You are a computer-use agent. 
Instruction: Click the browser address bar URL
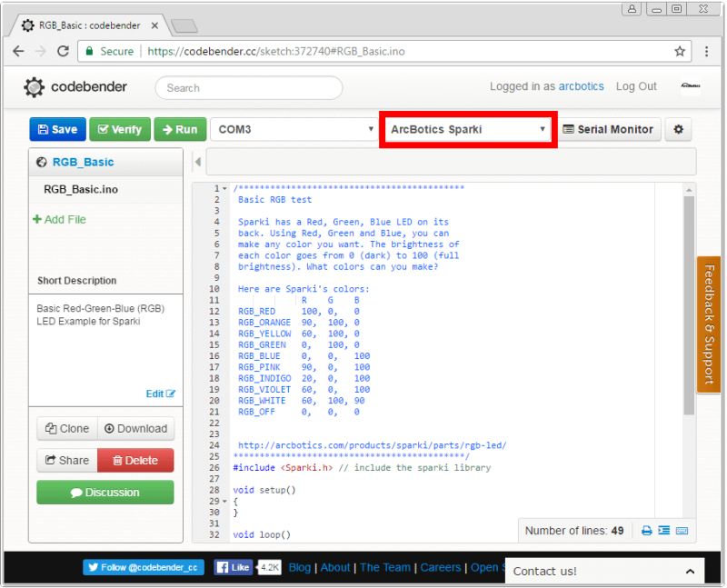[276, 51]
